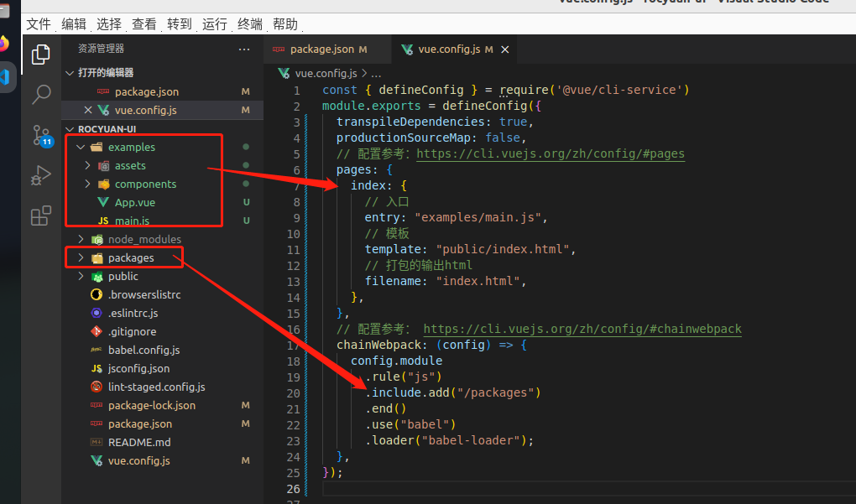This screenshot has height=504, width=856.
Task: Click the browserslist icon beside .browserslistrc
Action: 97,294
